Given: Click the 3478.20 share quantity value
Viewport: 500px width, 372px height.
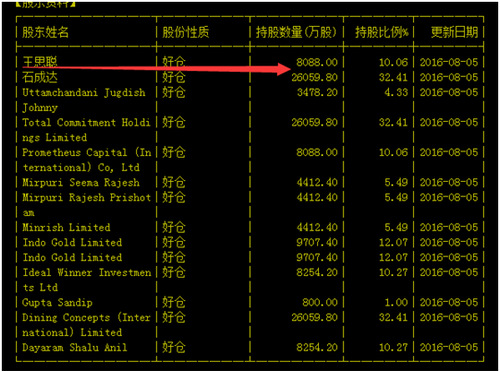Looking at the screenshot, I should point(317,92).
